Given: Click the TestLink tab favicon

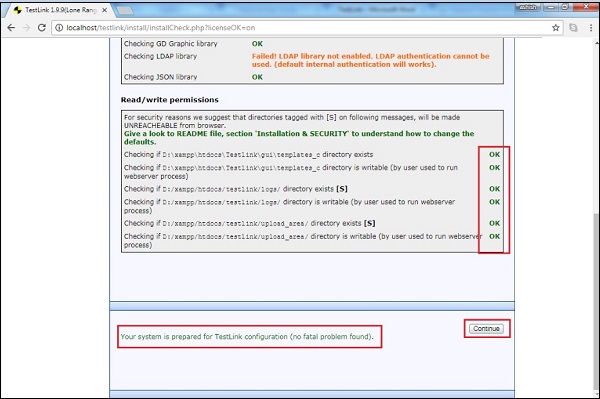Looking at the screenshot, I should pos(18,10).
